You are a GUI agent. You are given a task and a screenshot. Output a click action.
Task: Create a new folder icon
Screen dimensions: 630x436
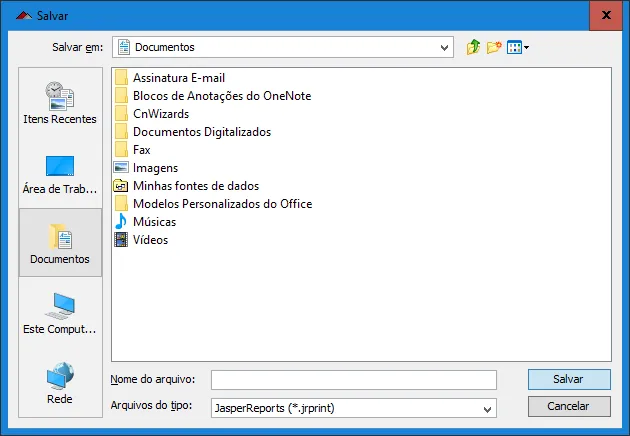click(x=494, y=47)
